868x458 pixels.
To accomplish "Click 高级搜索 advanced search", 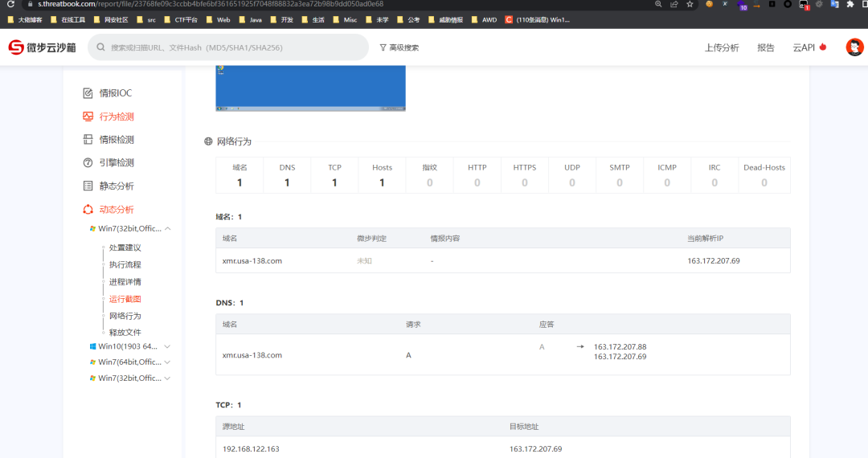I will point(403,47).
